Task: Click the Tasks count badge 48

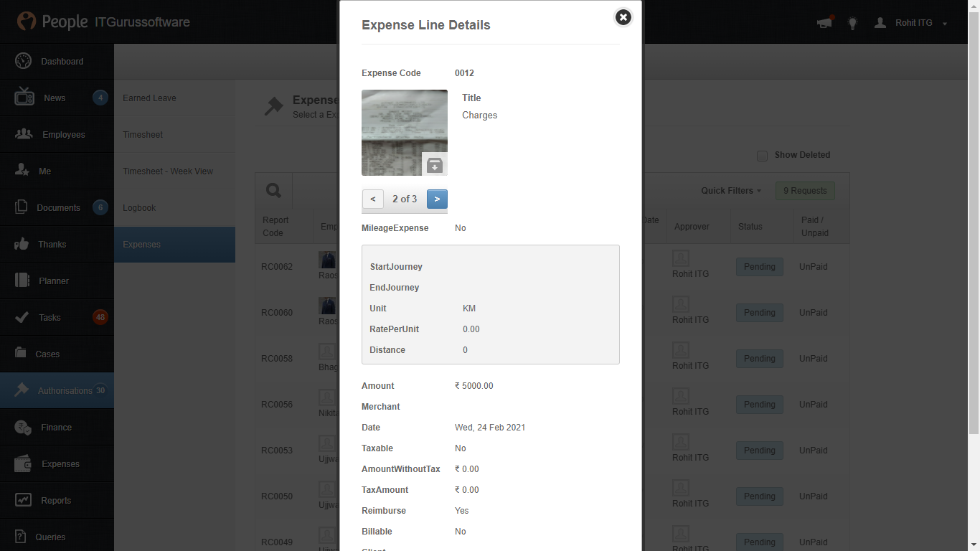Action: [x=100, y=317]
